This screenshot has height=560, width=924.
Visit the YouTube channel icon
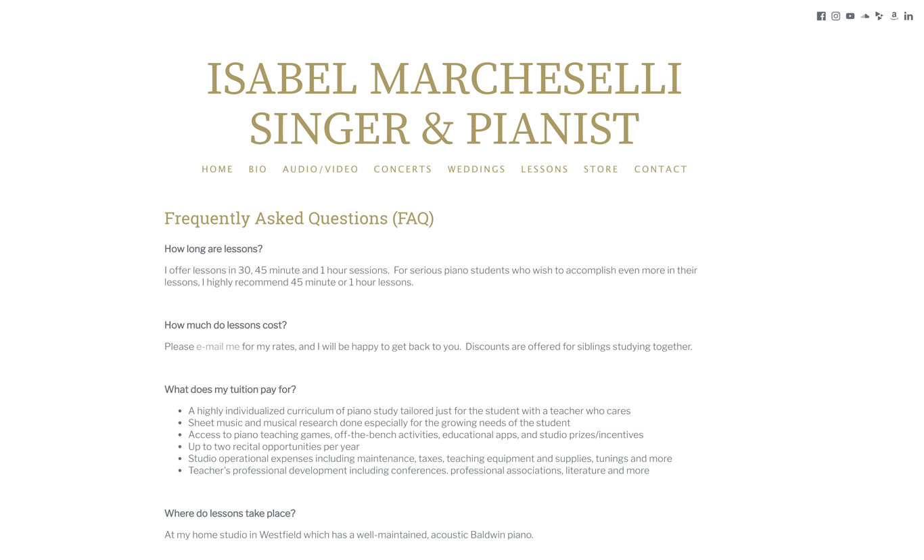coord(850,16)
